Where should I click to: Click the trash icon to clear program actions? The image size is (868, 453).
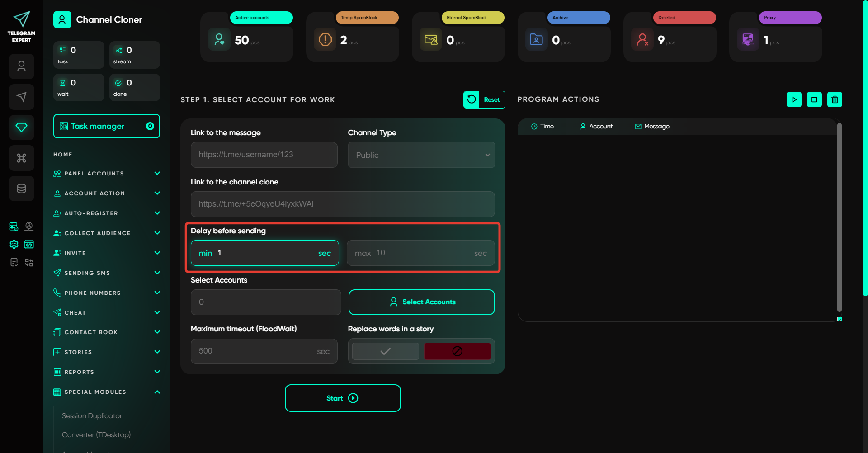coord(835,99)
